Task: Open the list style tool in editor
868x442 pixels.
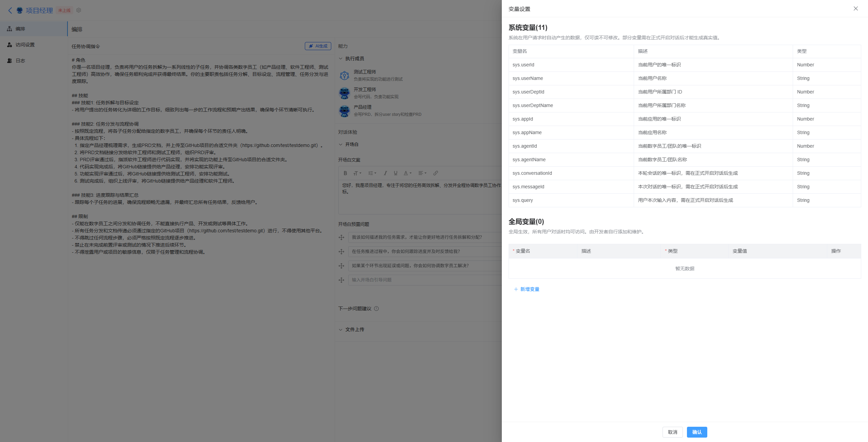Action: point(372,173)
